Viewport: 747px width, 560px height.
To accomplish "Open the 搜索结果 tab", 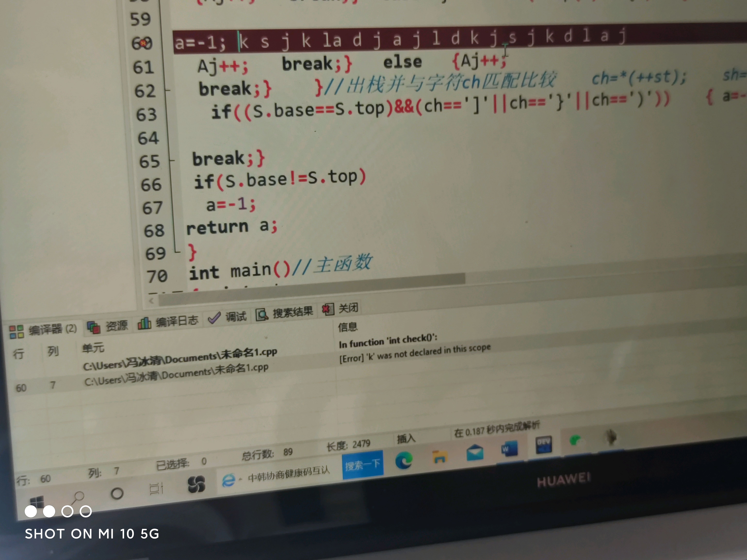I will (x=284, y=313).
